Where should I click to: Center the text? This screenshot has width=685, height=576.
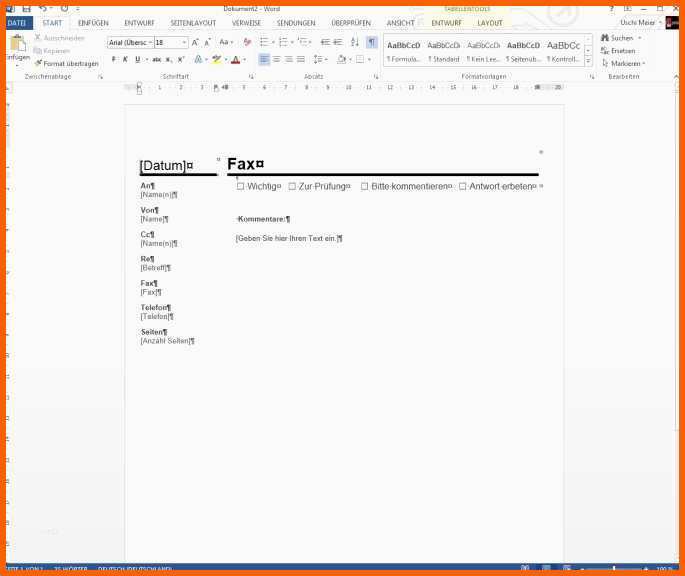pos(277,59)
